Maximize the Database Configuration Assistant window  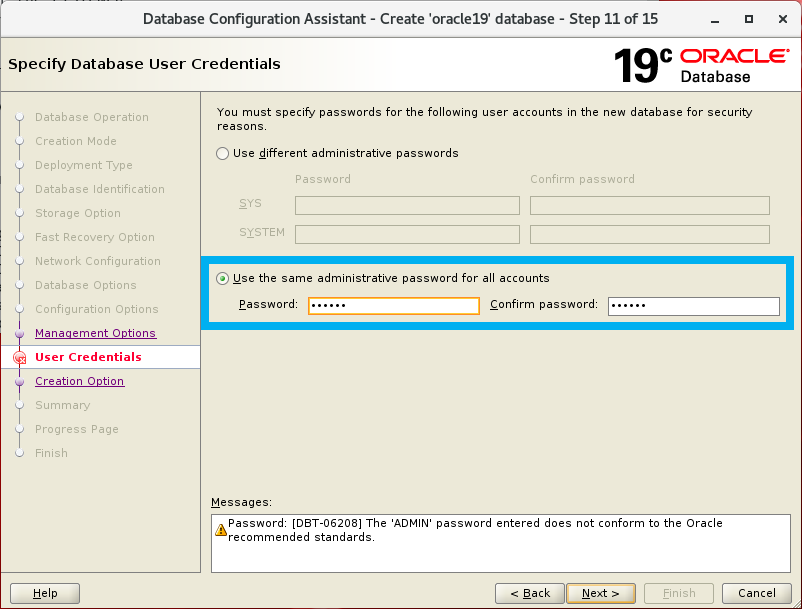tap(749, 19)
